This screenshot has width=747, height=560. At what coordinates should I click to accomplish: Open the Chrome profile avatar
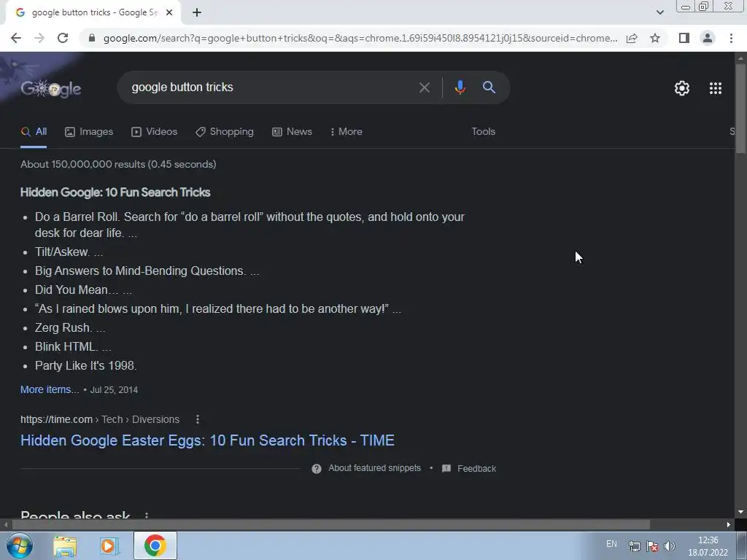(708, 38)
